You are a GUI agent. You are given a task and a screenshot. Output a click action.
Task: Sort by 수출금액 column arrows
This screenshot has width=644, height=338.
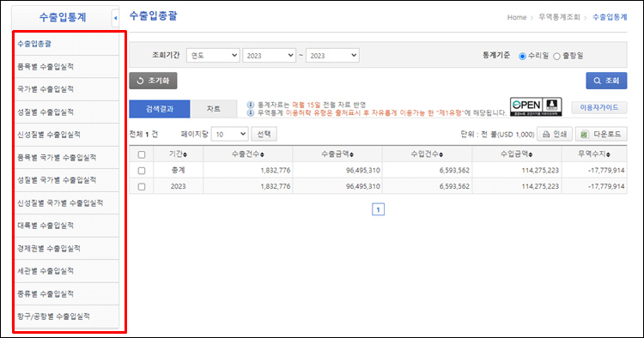[x=351, y=154]
